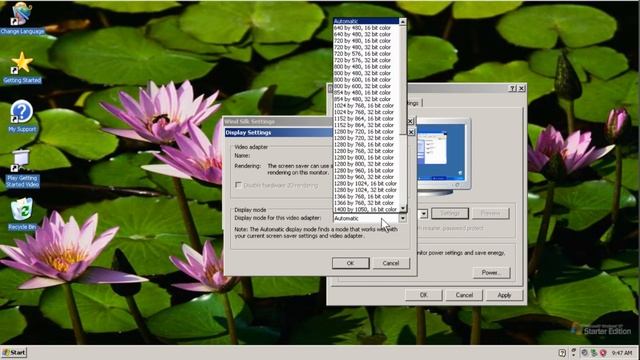Viewport: 640px width, 360px height.
Task: Open the Start menu
Action: click(14, 352)
